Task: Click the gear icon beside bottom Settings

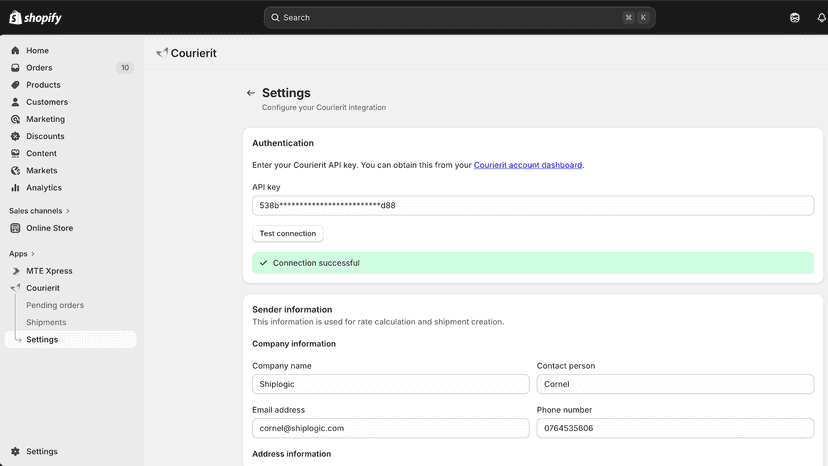Action: click(15, 452)
